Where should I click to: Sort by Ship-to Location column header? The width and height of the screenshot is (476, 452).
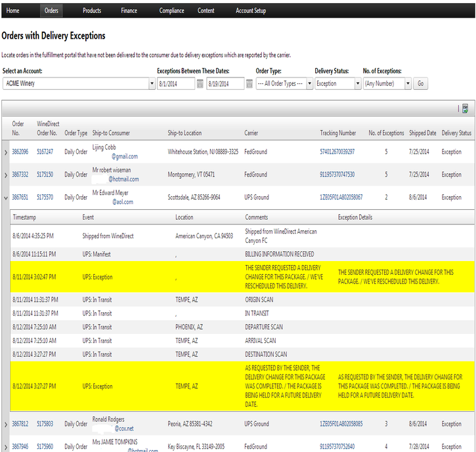[x=184, y=133]
